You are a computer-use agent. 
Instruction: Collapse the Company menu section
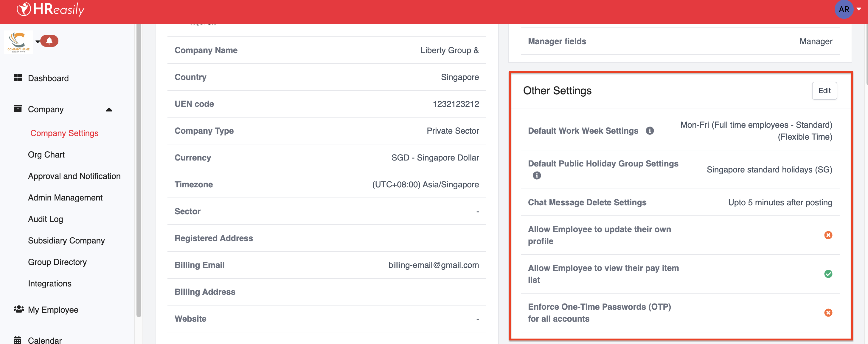tap(109, 109)
